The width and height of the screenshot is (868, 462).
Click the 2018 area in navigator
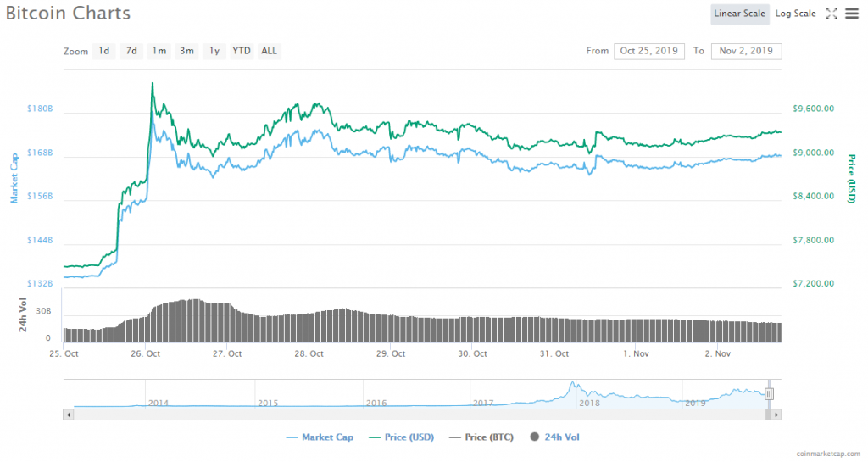(x=589, y=403)
